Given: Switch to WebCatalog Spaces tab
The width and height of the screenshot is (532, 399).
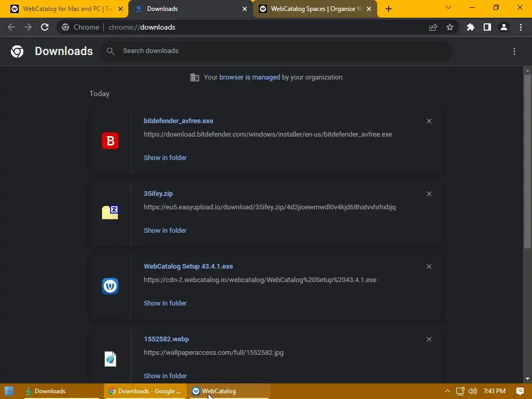Looking at the screenshot, I should (314, 9).
